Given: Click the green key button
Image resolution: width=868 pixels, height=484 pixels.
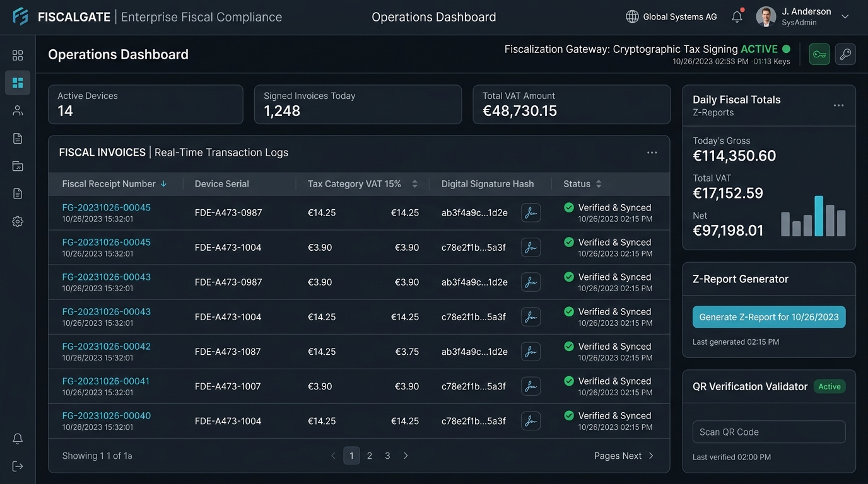Looking at the screenshot, I should 819,54.
